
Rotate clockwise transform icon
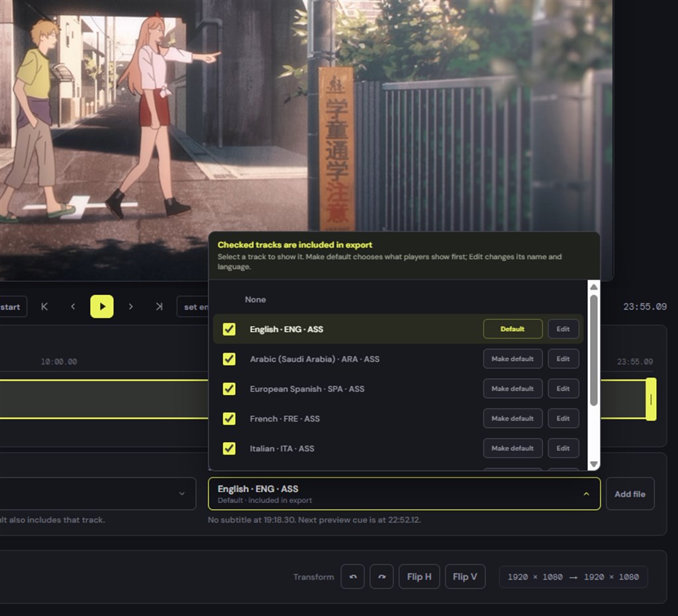[381, 577]
